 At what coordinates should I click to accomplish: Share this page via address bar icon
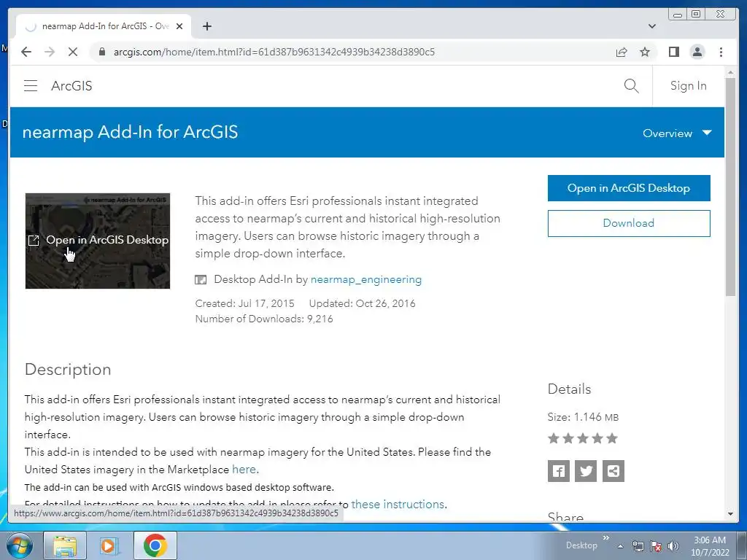click(x=622, y=52)
